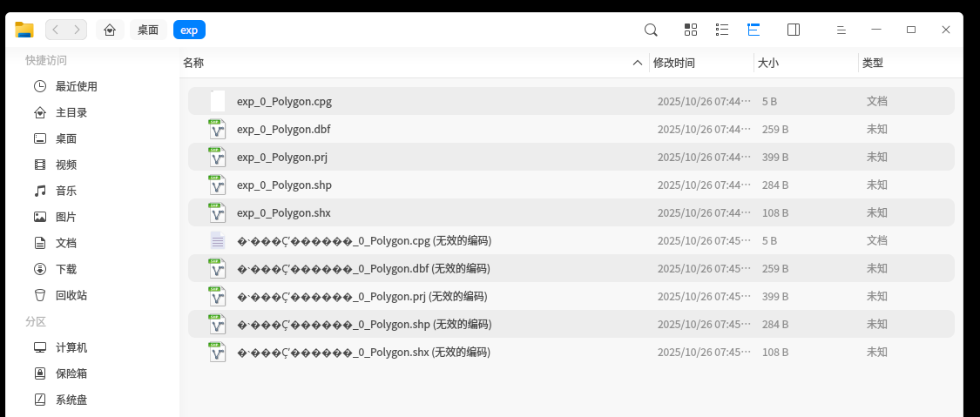Switch to tree view mode
Image resolution: width=980 pixels, height=417 pixels.
754,30
